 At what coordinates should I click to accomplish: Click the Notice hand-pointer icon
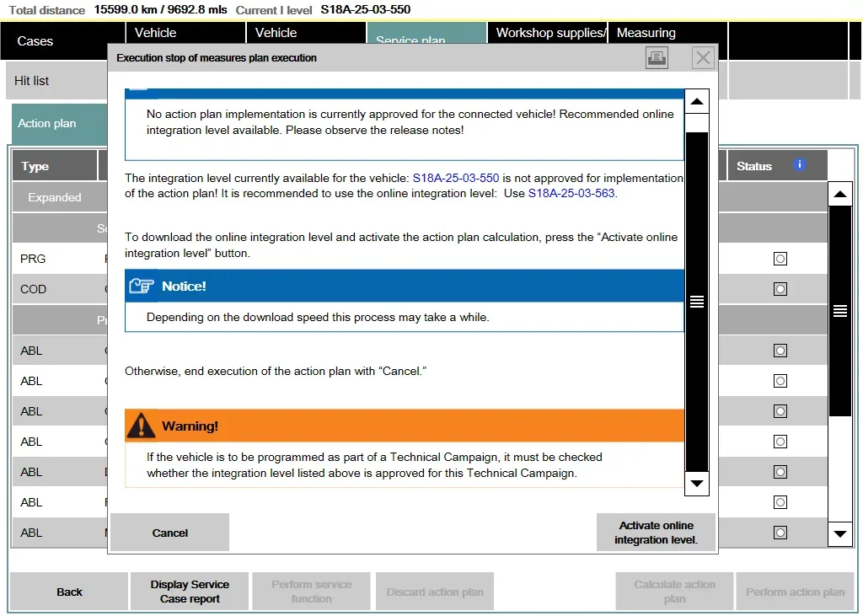[142, 287]
